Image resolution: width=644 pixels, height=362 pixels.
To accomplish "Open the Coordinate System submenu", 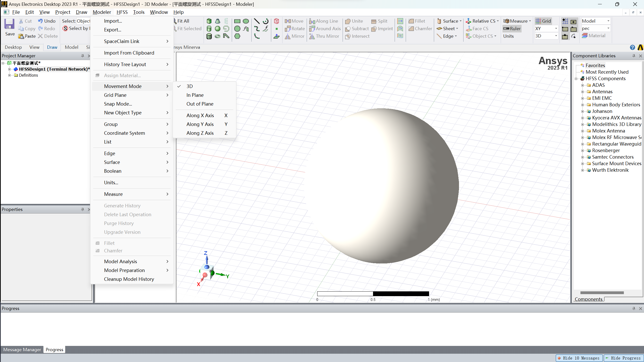I will 132,133.
